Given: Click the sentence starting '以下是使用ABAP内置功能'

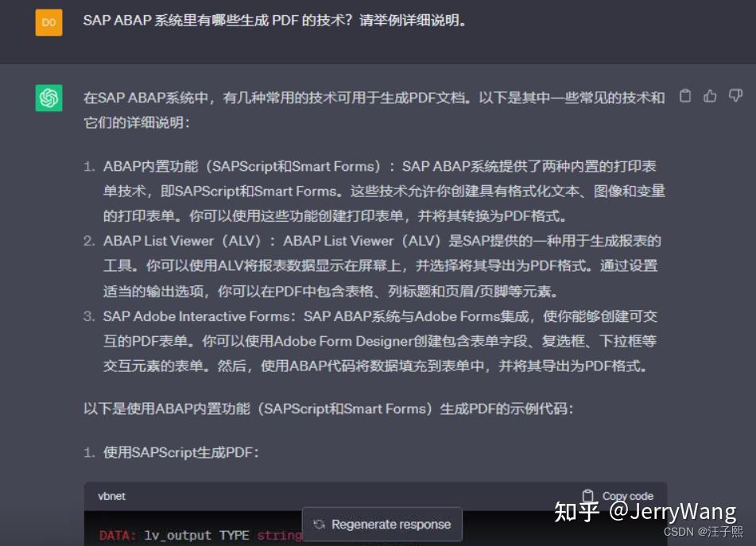Looking at the screenshot, I should pyautogui.click(x=328, y=409).
